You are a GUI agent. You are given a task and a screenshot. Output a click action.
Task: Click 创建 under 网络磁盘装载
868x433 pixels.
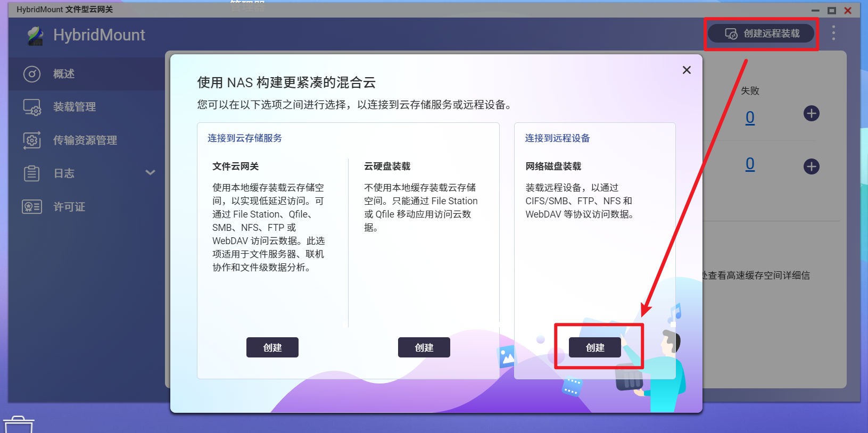point(595,347)
